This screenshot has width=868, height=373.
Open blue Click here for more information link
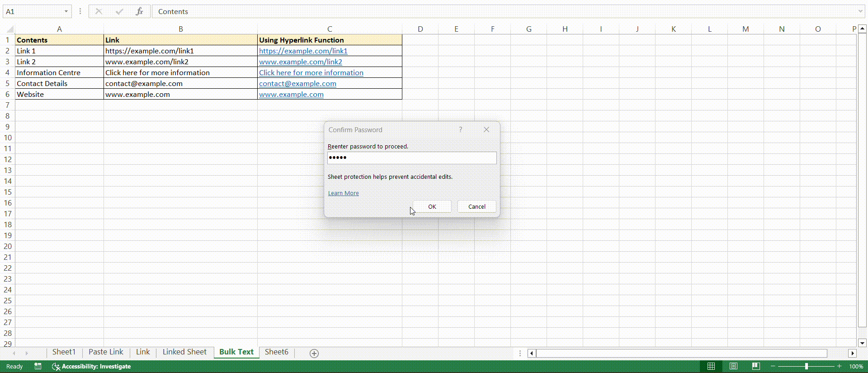pyautogui.click(x=311, y=73)
